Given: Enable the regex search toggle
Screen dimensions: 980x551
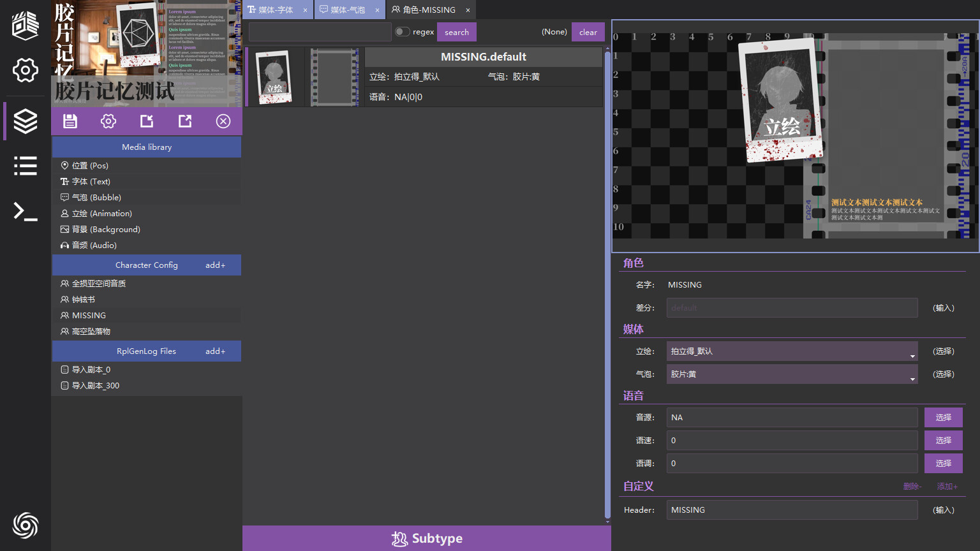Looking at the screenshot, I should pos(402,31).
